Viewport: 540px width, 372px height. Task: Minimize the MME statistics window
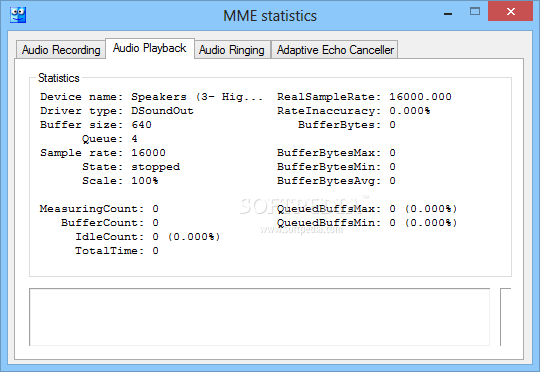[x=448, y=14]
